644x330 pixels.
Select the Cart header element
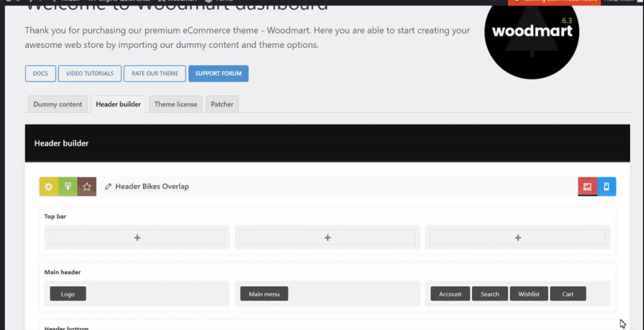click(x=568, y=294)
